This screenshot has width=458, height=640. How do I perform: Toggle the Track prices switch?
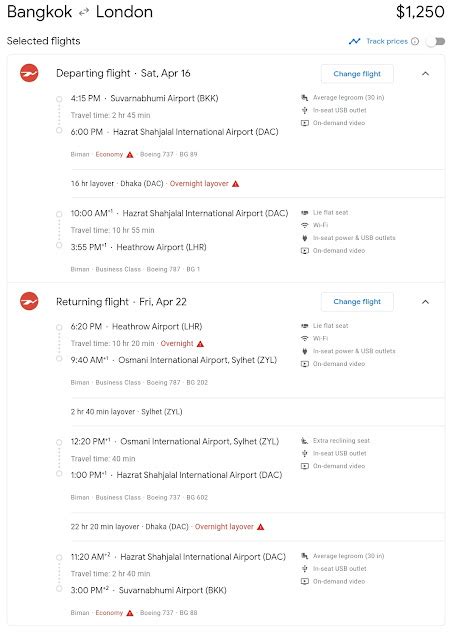pos(436,41)
